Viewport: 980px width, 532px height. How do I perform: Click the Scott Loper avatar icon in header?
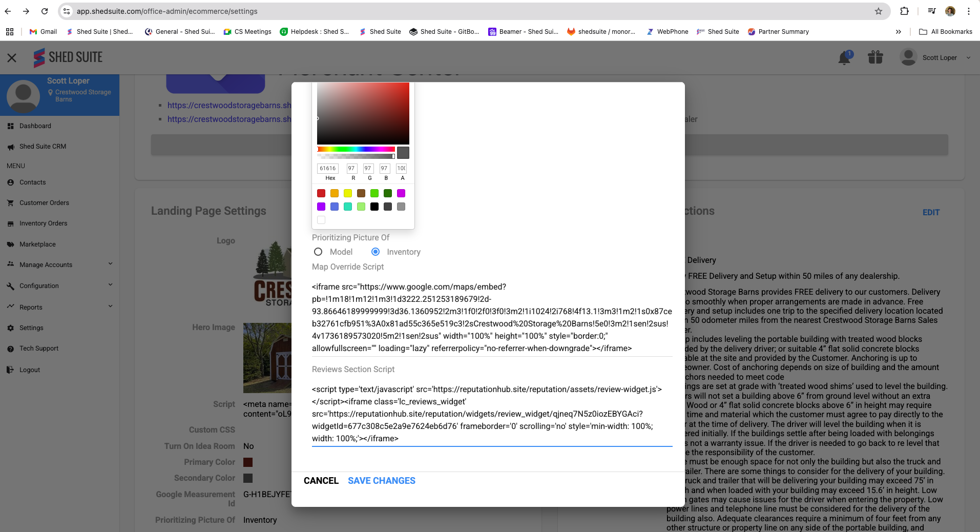[x=908, y=57]
